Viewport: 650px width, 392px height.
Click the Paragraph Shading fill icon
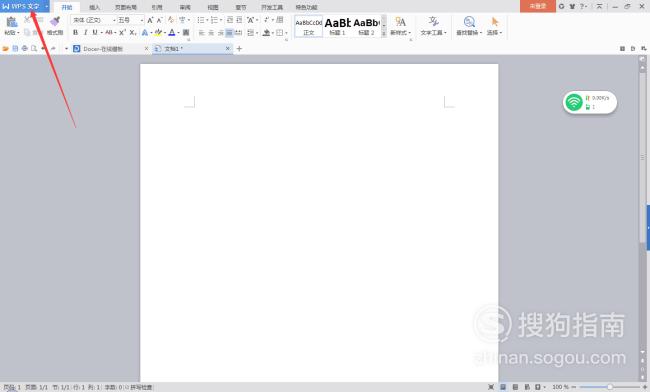(x=267, y=33)
